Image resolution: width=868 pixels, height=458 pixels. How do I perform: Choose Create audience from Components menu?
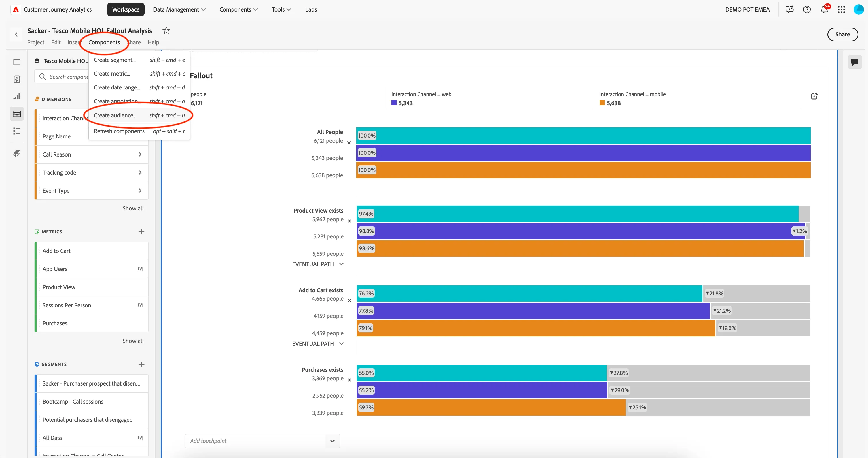(x=139, y=115)
